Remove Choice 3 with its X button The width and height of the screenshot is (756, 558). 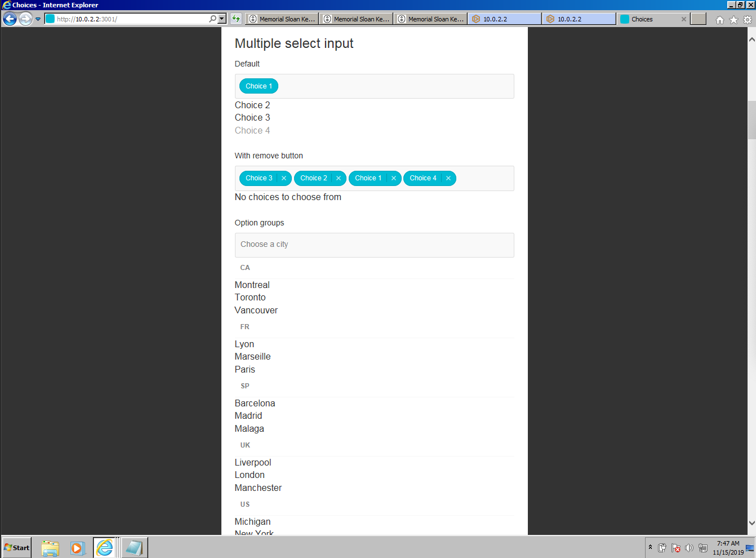pyautogui.click(x=284, y=178)
